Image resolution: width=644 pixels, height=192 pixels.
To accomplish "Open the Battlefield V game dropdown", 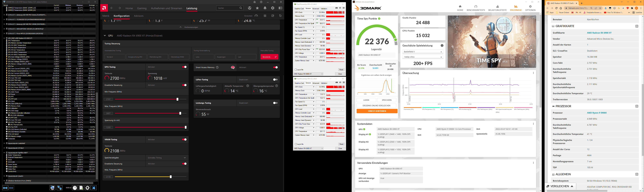I will coord(423,52).
